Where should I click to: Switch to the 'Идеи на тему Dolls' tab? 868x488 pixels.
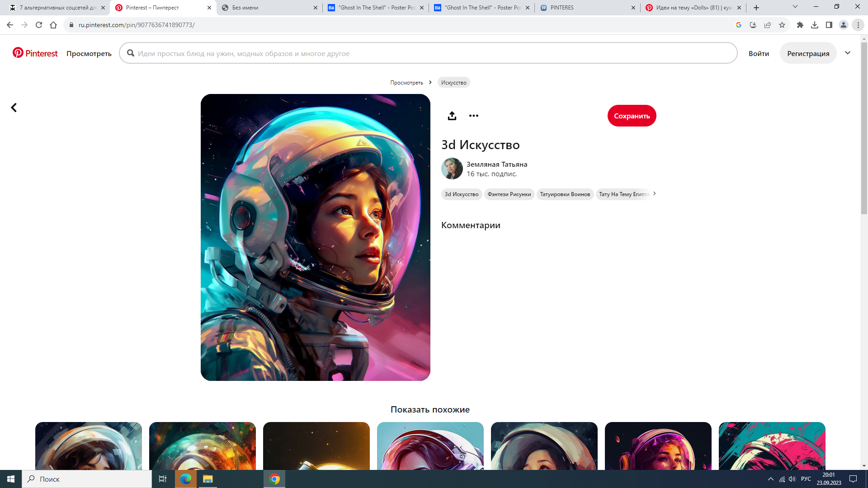(x=693, y=8)
